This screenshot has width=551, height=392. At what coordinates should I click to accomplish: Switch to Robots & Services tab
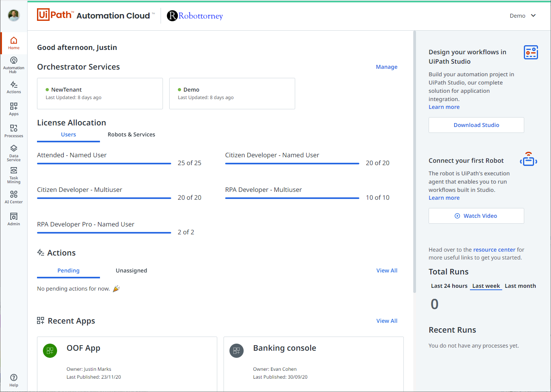(131, 135)
